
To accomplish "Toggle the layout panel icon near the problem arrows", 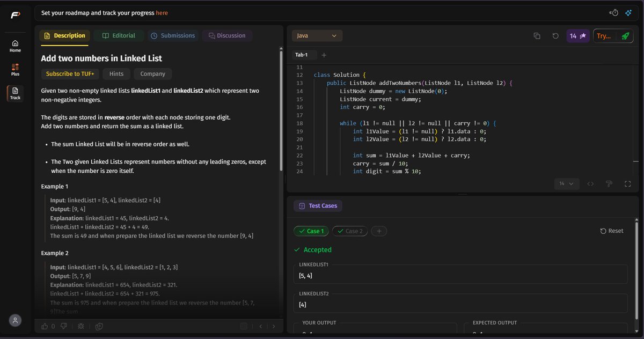I will click(244, 326).
